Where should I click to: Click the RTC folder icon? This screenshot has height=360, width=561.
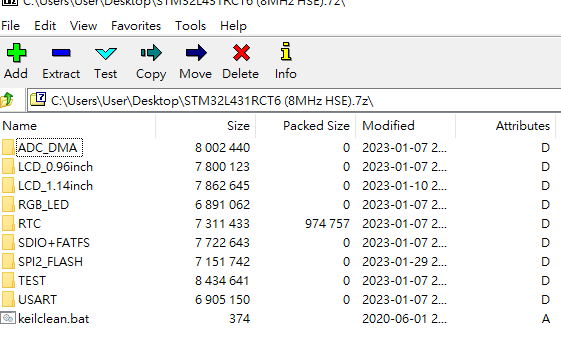pos(8,223)
